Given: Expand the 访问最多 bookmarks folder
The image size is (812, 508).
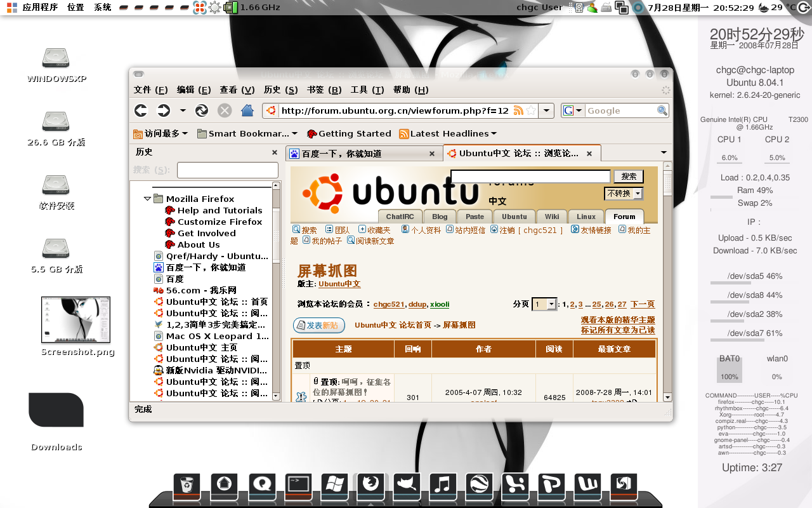Looking at the screenshot, I should click(x=160, y=134).
